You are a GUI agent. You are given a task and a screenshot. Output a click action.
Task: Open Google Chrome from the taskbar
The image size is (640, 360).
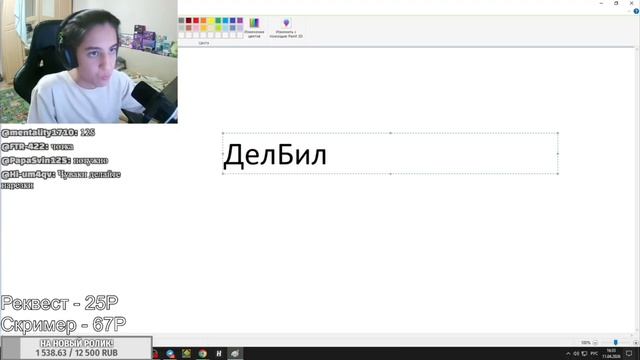pos(202,353)
